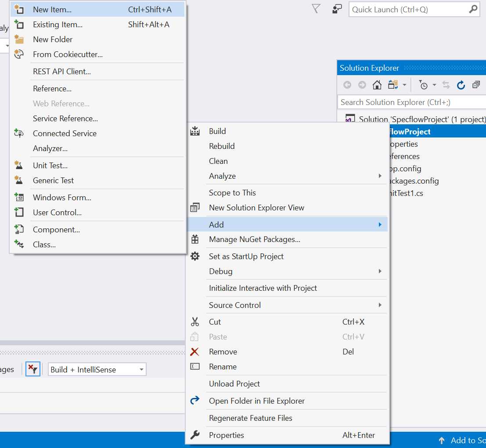486x448 pixels.
Task: Toggle the error list filter icon
Action: coord(33,369)
